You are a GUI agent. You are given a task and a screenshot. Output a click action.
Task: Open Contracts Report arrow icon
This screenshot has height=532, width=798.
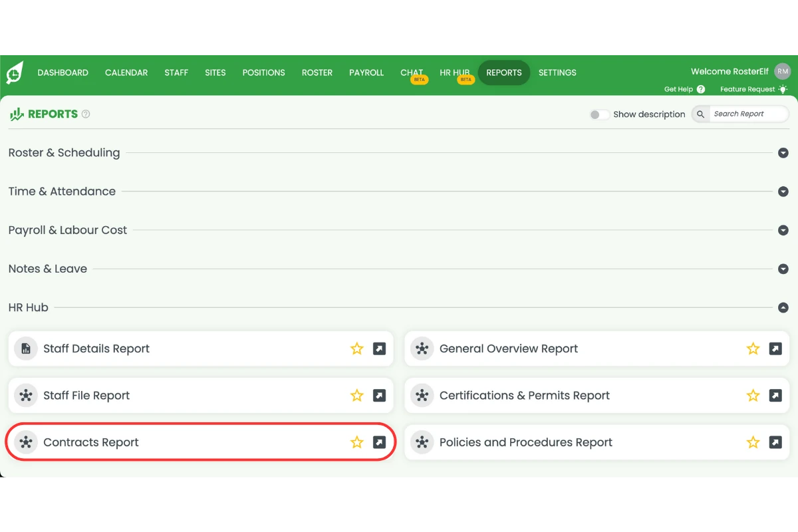379,442
